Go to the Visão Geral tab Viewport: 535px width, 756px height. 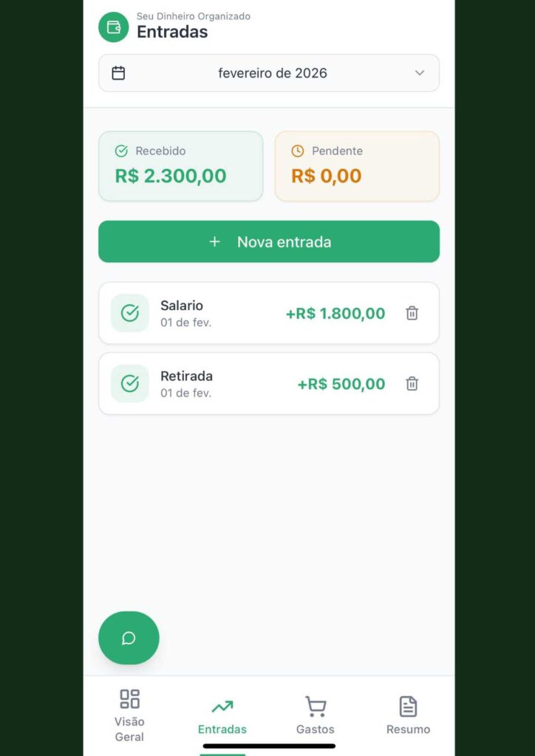coord(129,715)
